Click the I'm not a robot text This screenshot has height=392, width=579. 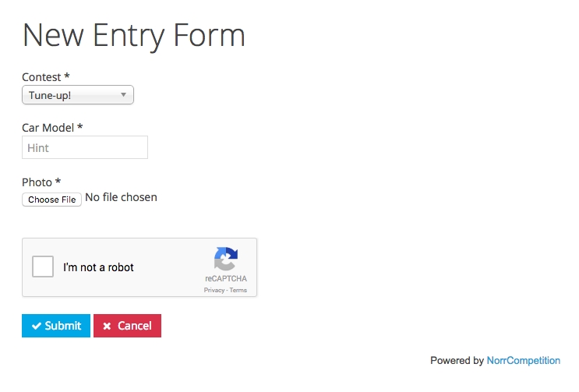(x=98, y=267)
